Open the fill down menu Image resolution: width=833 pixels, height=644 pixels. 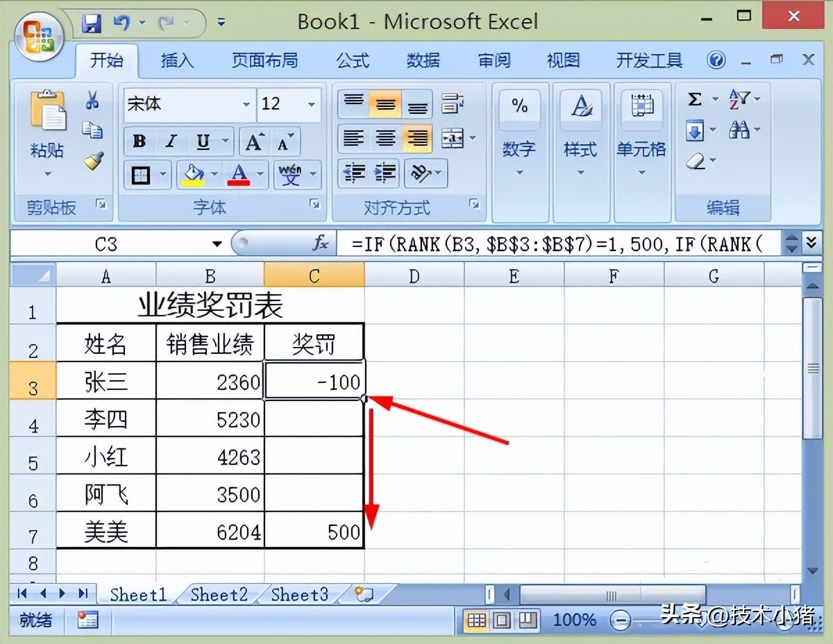(x=701, y=130)
